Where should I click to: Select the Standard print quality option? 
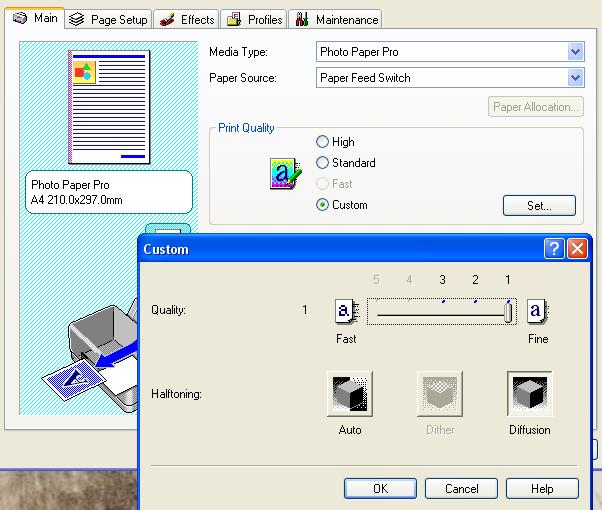coord(322,163)
